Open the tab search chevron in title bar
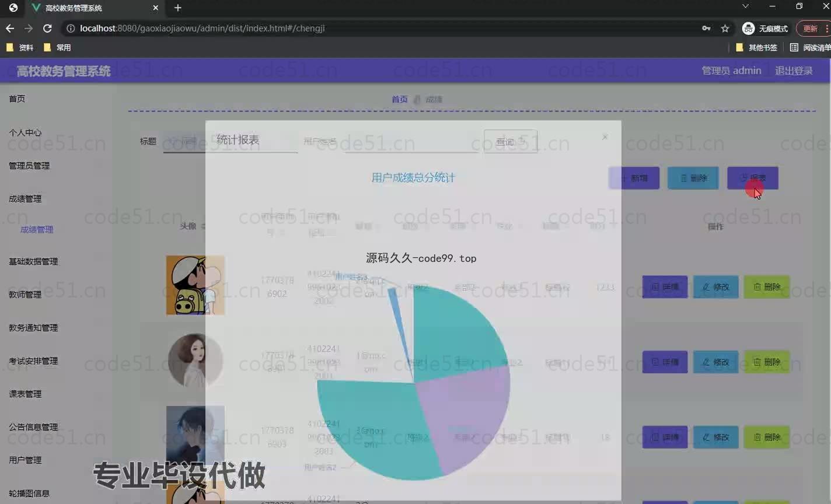 pos(745,6)
